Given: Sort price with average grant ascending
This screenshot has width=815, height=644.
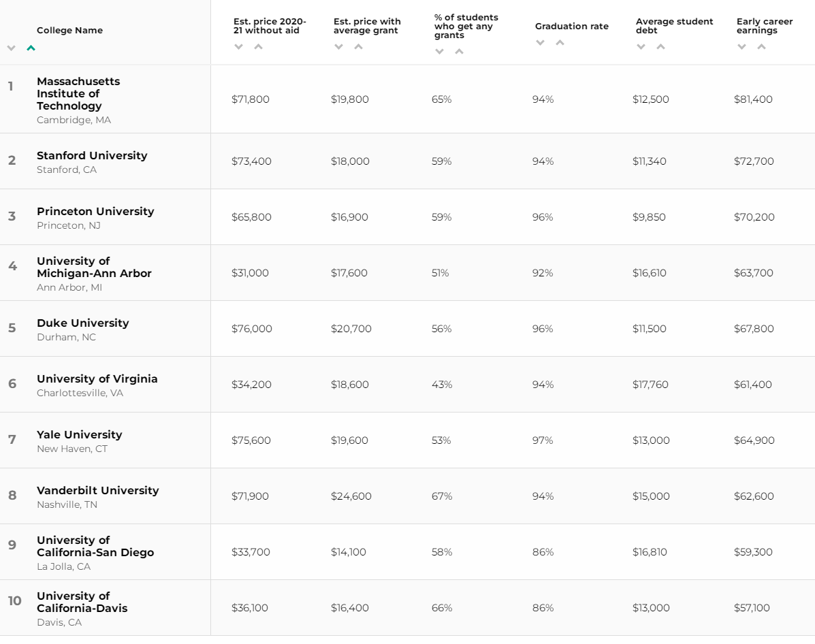Looking at the screenshot, I should click(x=358, y=46).
